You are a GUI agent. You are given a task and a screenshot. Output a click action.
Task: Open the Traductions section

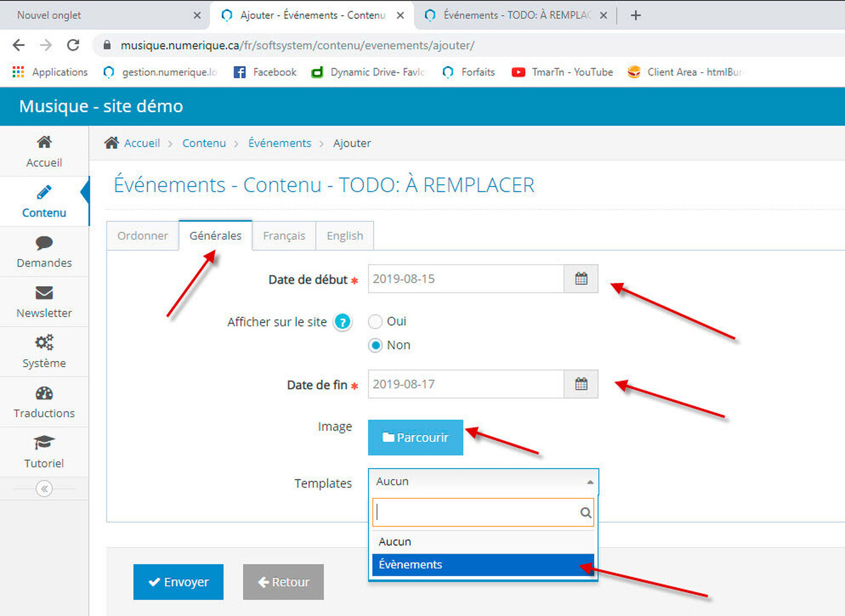click(x=44, y=402)
